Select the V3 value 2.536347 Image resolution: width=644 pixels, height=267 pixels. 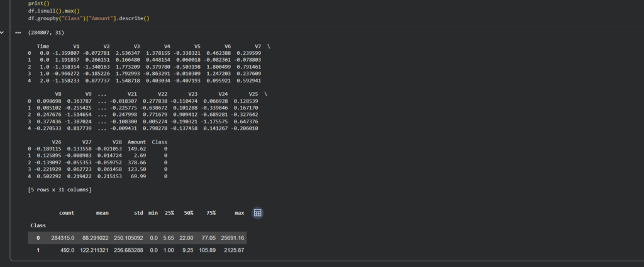tap(128, 53)
